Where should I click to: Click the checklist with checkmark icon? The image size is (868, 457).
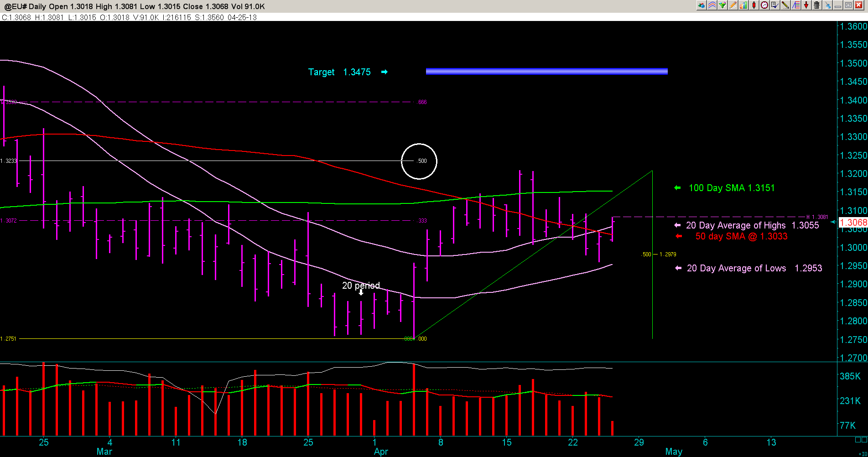tap(774, 5)
